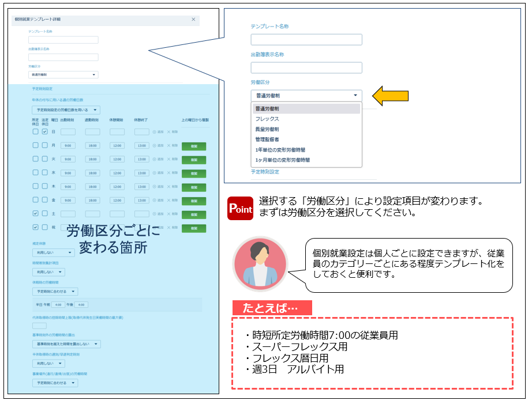532x404 pixels.
Task: Click the 追加 plus icon in Sunday row
Action: point(155,131)
